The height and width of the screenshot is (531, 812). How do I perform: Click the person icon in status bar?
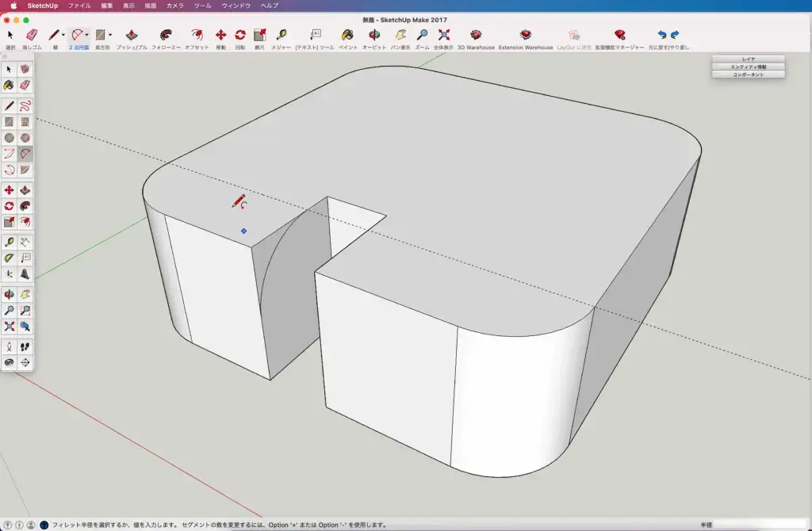31,525
